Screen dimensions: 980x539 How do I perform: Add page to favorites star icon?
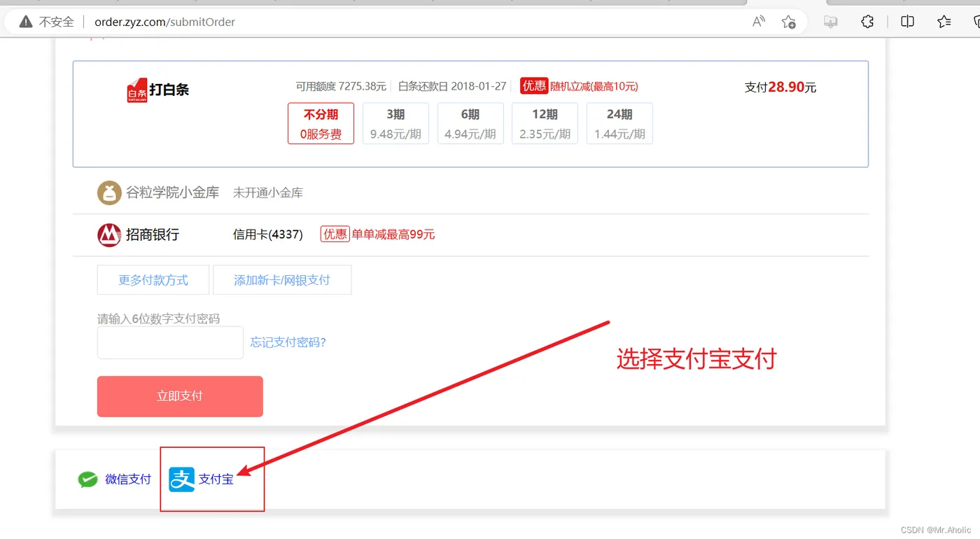[x=788, y=22]
